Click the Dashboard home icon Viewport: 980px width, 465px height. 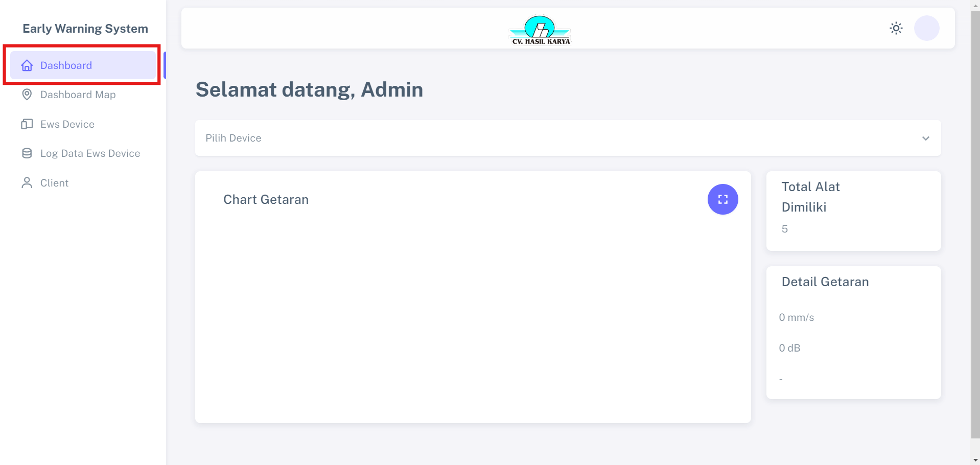(x=27, y=65)
